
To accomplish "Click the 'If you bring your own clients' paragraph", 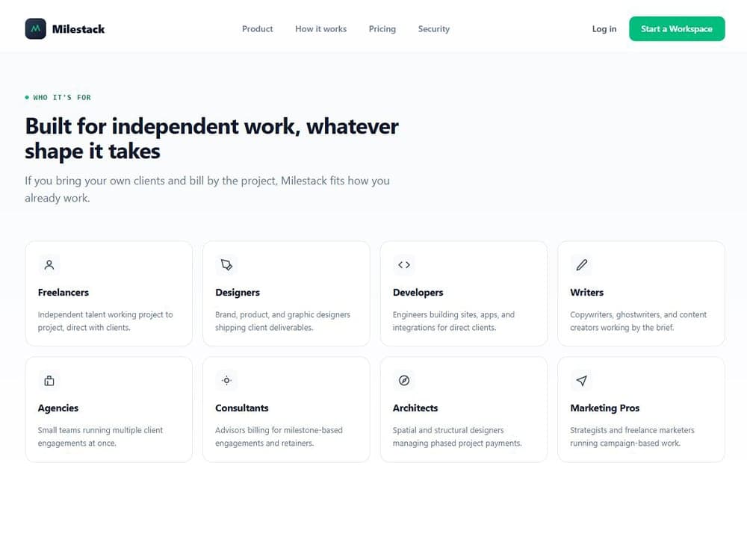I will 207,189.
